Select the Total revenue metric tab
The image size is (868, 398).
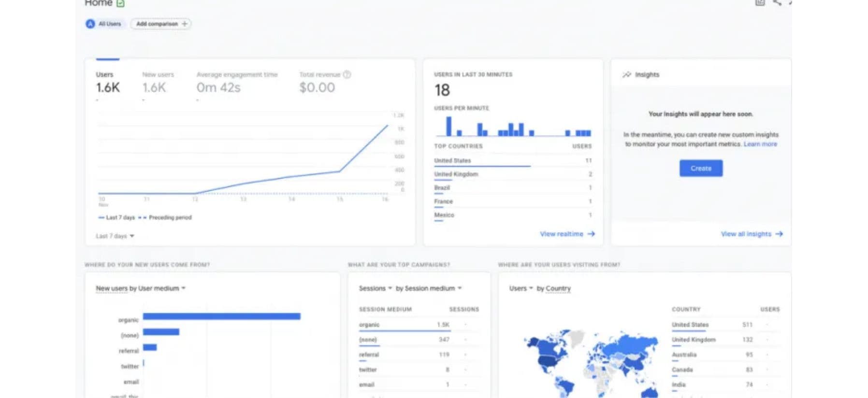(325, 83)
